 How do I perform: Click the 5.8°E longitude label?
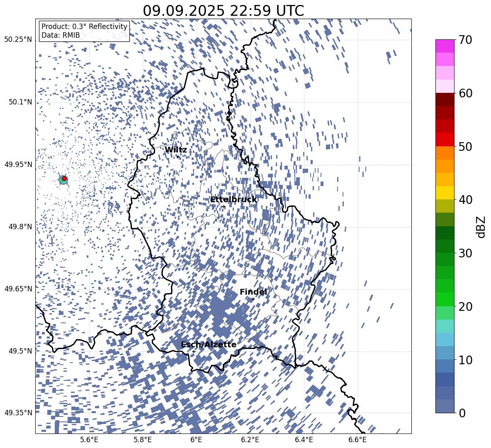(x=143, y=440)
